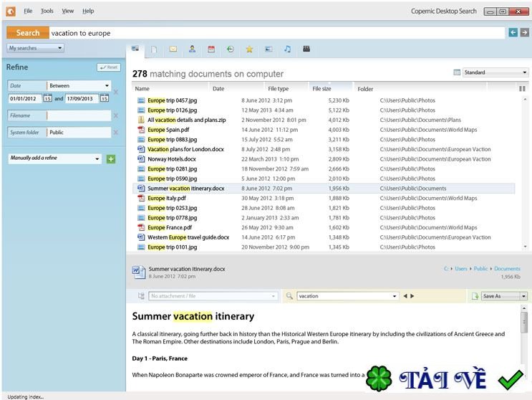Open the Contacts category icon

point(192,49)
